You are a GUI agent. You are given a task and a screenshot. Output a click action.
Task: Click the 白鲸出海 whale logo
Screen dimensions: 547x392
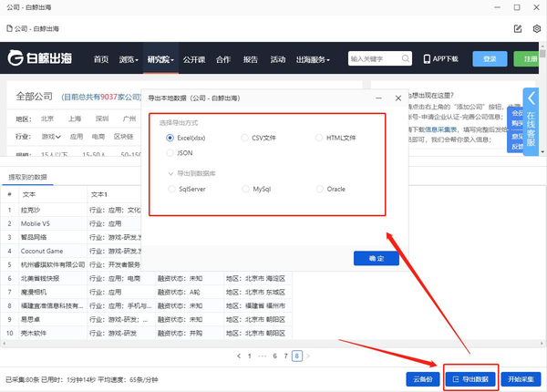(40, 58)
